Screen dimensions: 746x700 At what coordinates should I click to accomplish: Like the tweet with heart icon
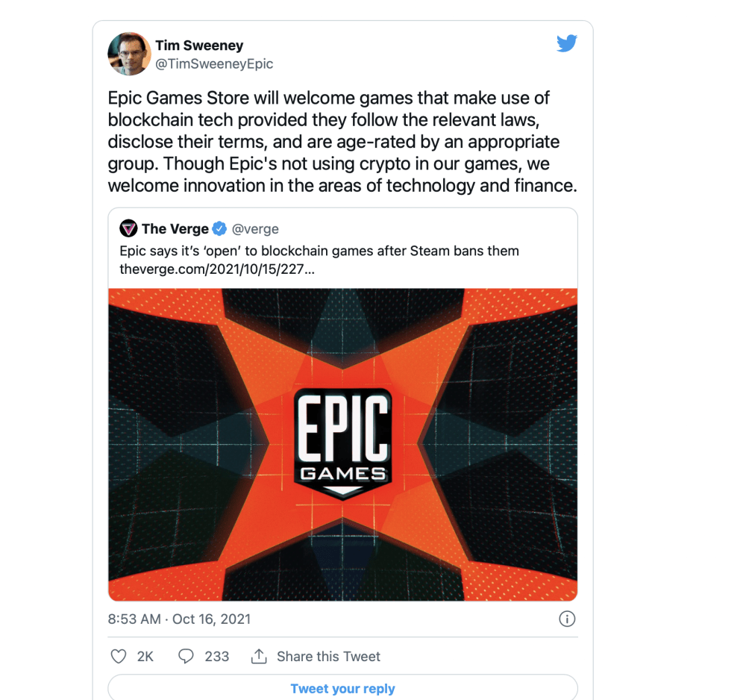point(119,656)
